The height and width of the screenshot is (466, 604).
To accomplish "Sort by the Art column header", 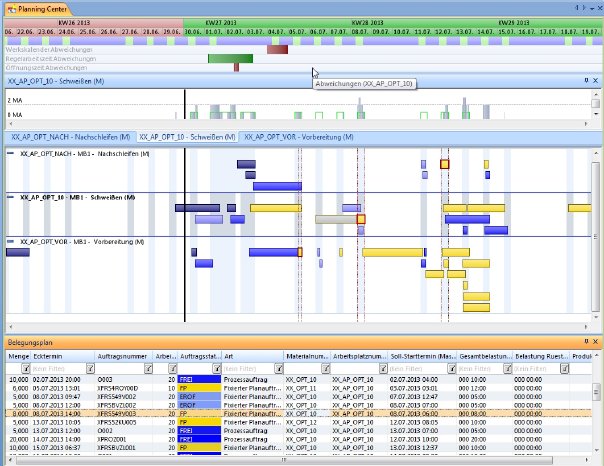I will click(x=252, y=357).
